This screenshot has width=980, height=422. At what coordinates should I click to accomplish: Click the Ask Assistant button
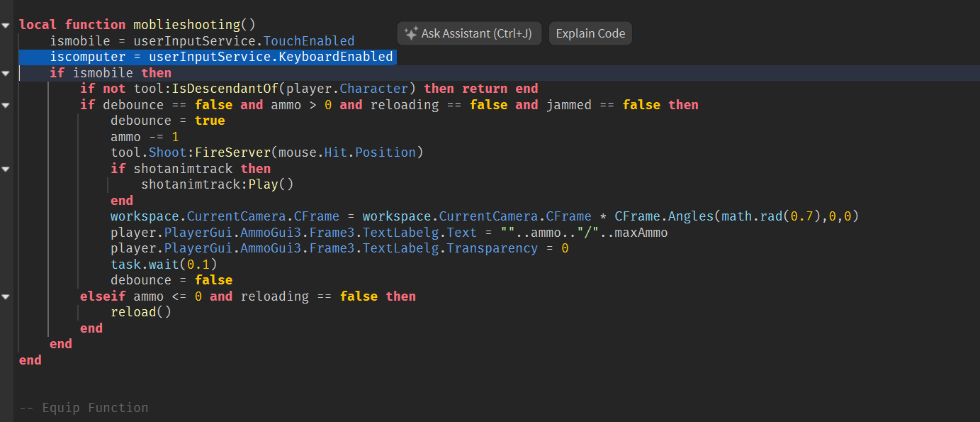pos(469,33)
